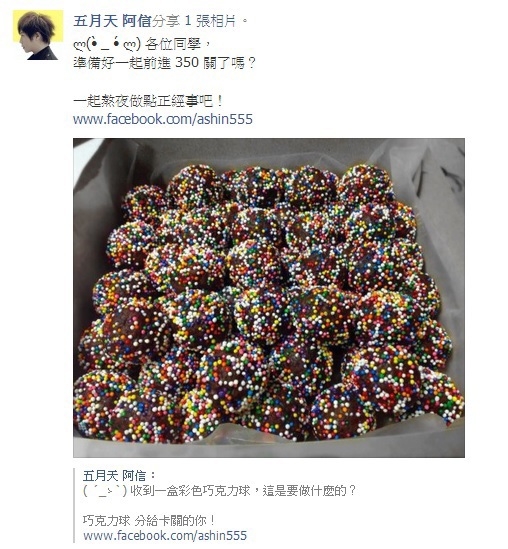Click the gray vertical quote bar
This screenshot has width=508, height=549.
tap(74, 506)
